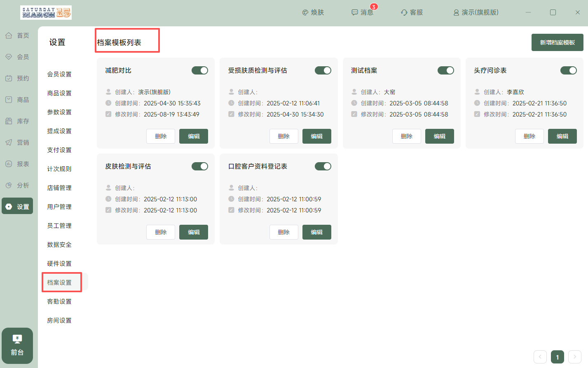The height and width of the screenshot is (368, 588).
Task: Click 编辑 on the 头疗问诊表 card
Action: [562, 136]
